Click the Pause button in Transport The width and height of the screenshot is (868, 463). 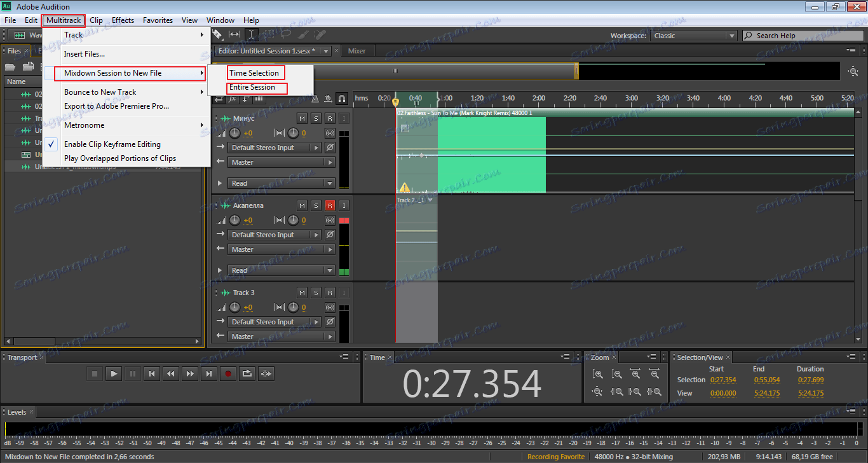tap(133, 374)
